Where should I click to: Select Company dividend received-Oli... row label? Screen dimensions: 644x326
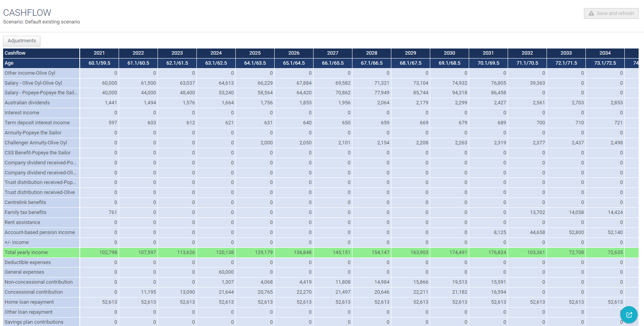[x=41, y=173]
